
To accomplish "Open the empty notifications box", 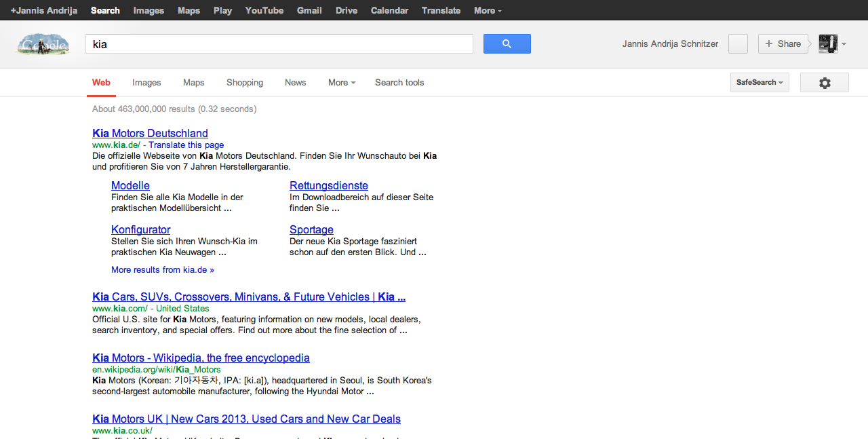I will [x=738, y=44].
